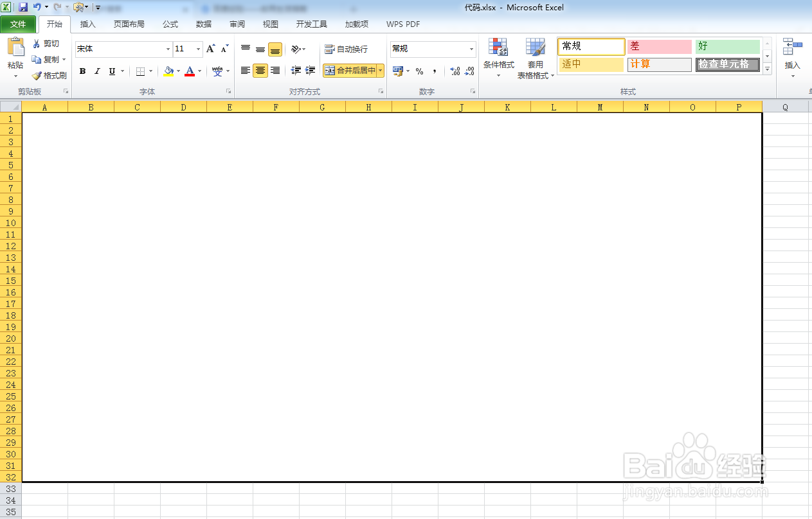Toggle bottom vertical alignment
The image size is (812, 519).
click(x=275, y=49)
